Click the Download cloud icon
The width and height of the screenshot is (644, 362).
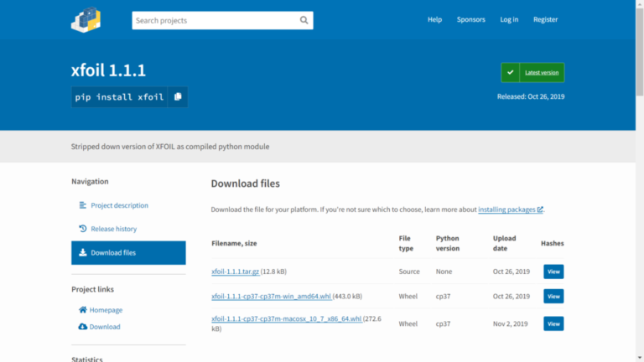coord(83,327)
